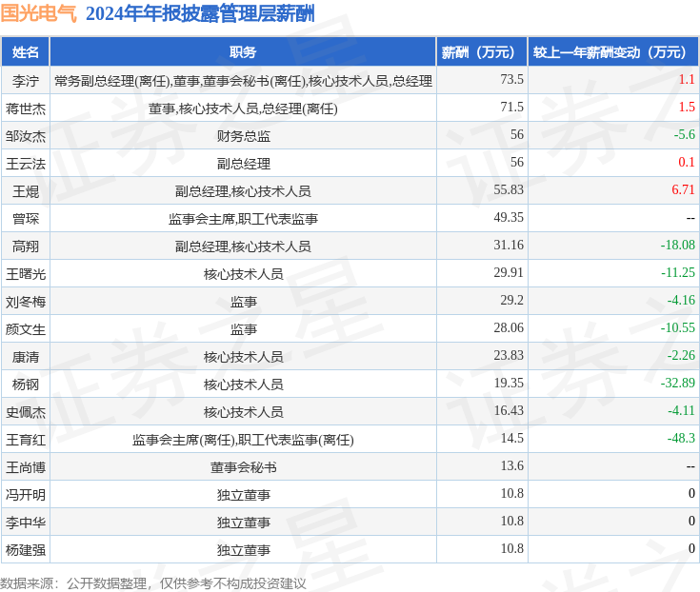This screenshot has height=592, width=700.
Task: Click the green change value -18.08
Action: pos(678,245)
